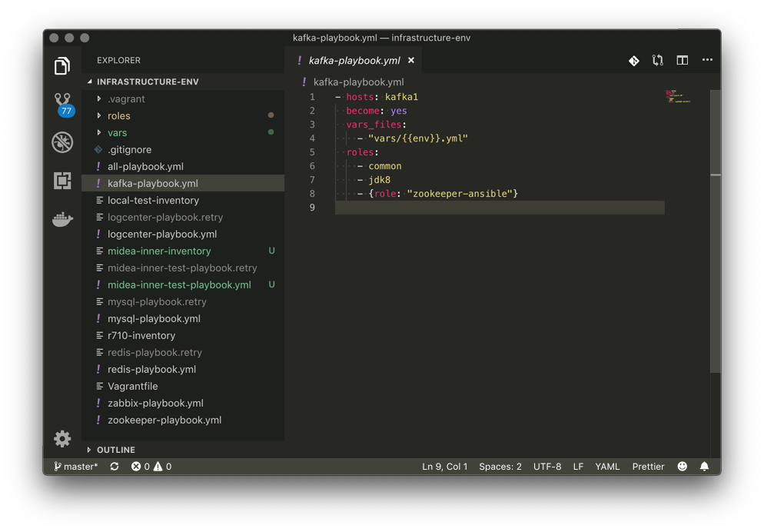Open the Explorer view in activity bar
Image resolution: width=764 pixels, height=532 pixels.
pos(62,66)
